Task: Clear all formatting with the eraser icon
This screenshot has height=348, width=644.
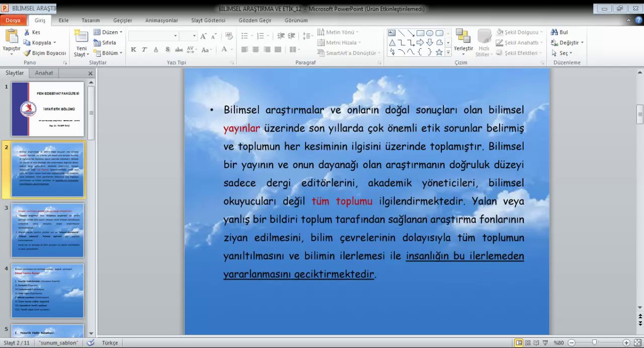Action: [229, 36]
